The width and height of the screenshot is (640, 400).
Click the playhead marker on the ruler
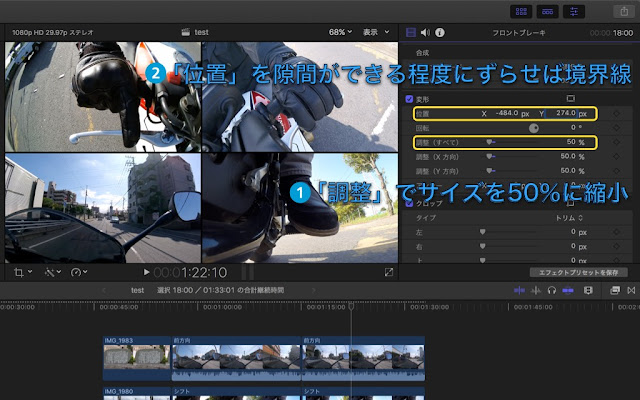pyautogui.click(x=351, y=306)
